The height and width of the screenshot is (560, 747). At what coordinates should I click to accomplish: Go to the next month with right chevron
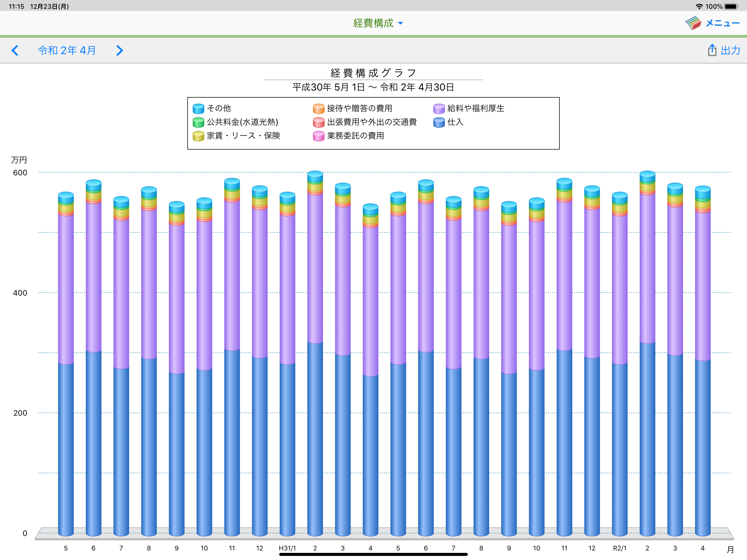[119, 50]
